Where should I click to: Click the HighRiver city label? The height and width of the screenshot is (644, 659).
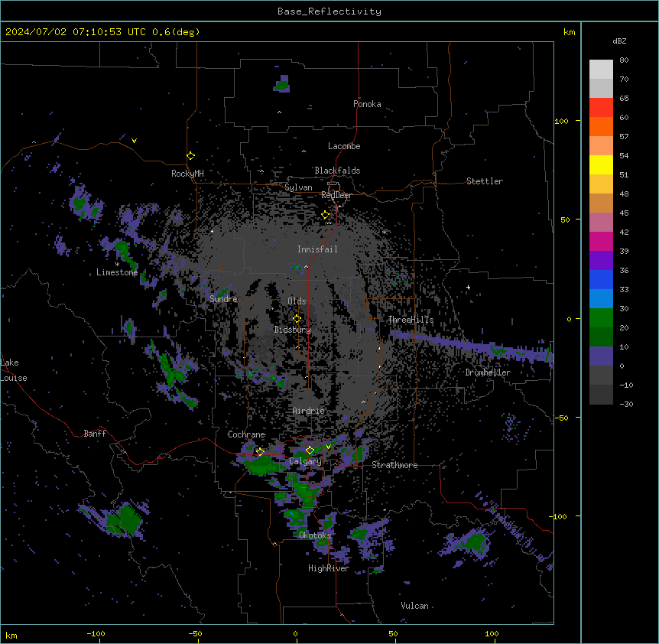point(329,568)
